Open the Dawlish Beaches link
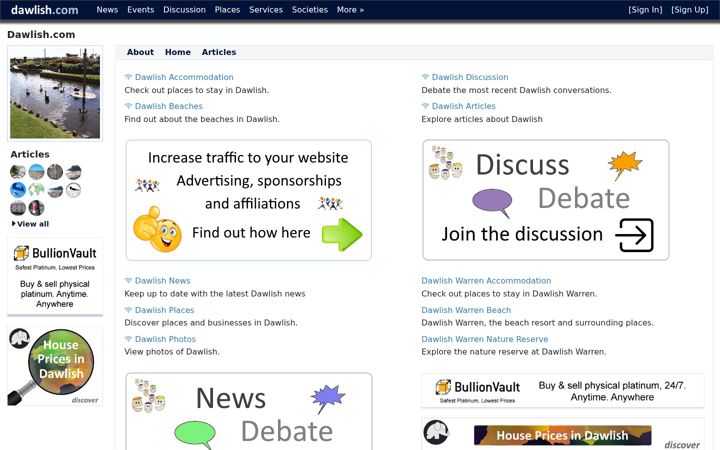 pyautogui.click(x=169, y=106)
